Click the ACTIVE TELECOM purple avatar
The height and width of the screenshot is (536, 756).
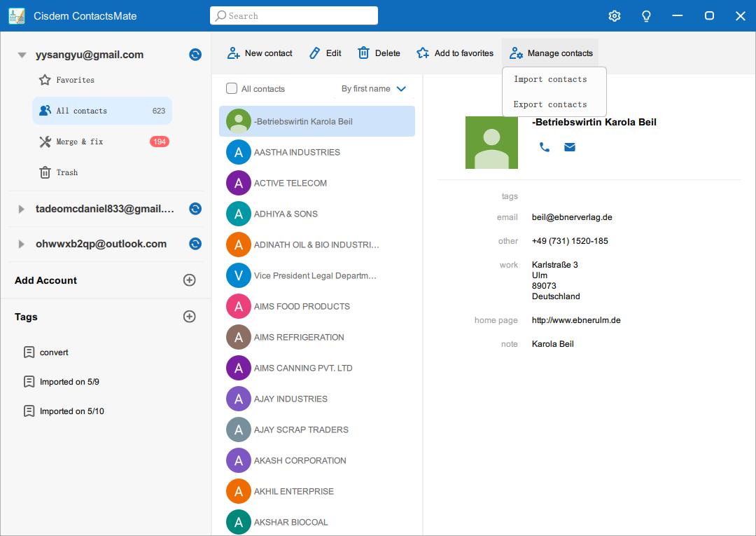click(238, 183)
